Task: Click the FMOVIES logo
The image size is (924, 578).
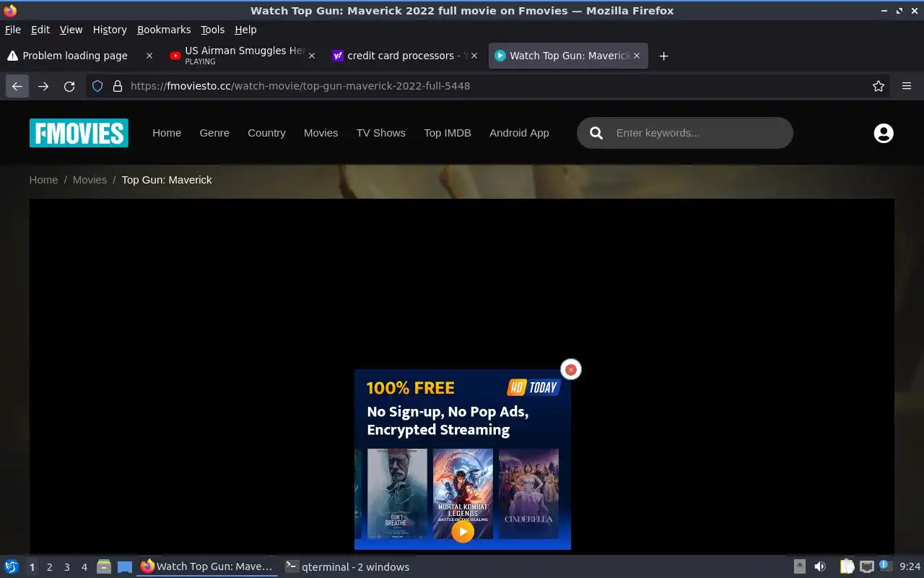Action: pos(79,133)
